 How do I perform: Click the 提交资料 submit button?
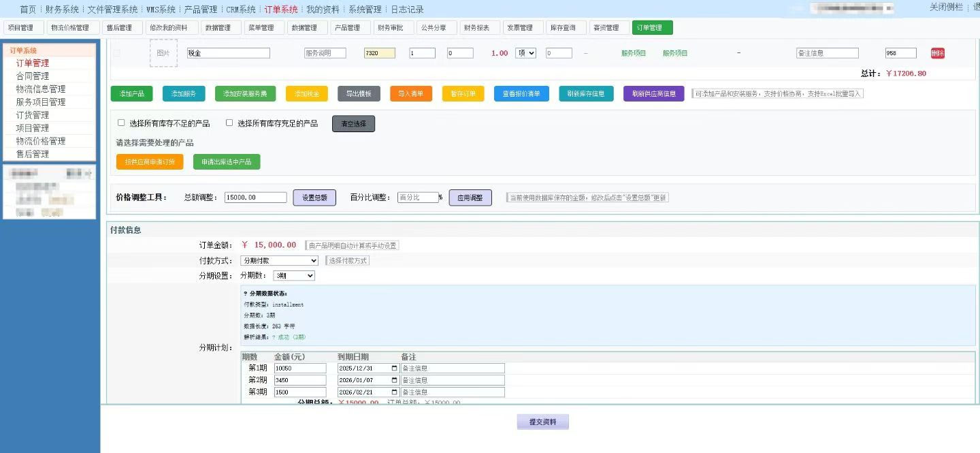point(543,422)
